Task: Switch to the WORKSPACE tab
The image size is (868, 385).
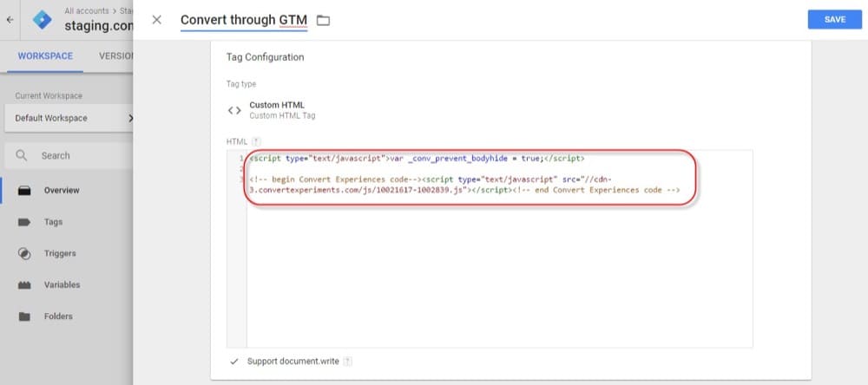Action: 45,55
